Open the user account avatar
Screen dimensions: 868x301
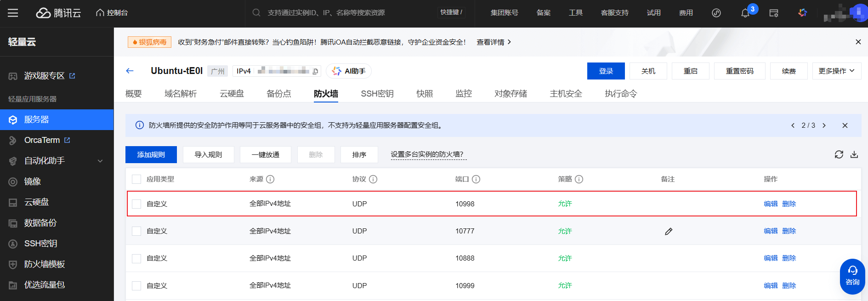tap(858, 12)
